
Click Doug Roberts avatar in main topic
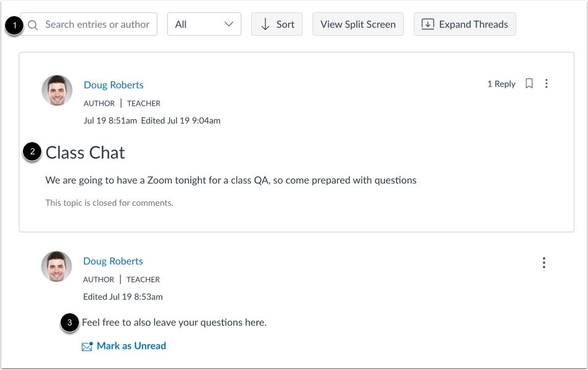coord(57,90)
